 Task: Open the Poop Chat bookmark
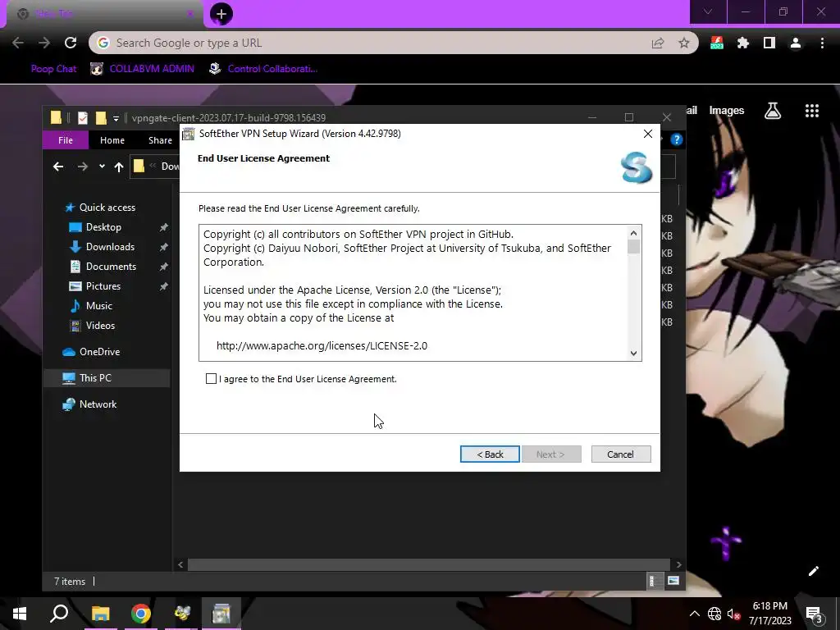coord(53,69)
